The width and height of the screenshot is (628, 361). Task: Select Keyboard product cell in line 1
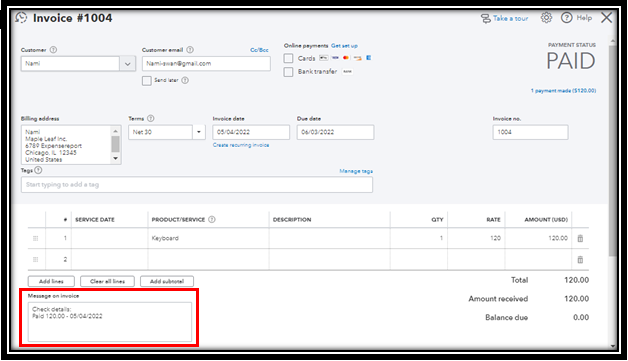208,238
